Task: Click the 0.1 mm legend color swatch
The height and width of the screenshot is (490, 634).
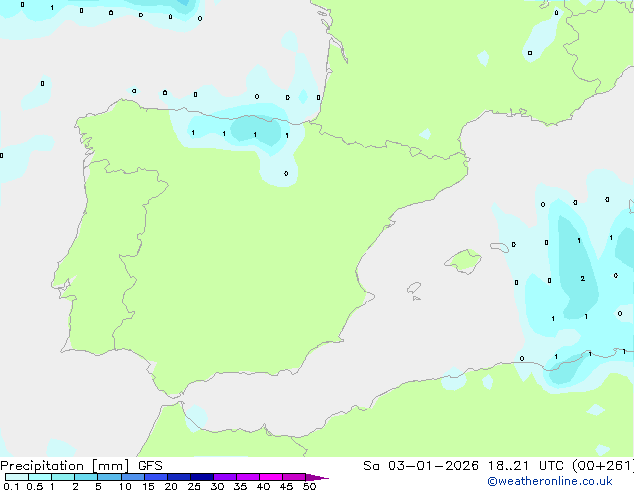Action: pos(17,477)
